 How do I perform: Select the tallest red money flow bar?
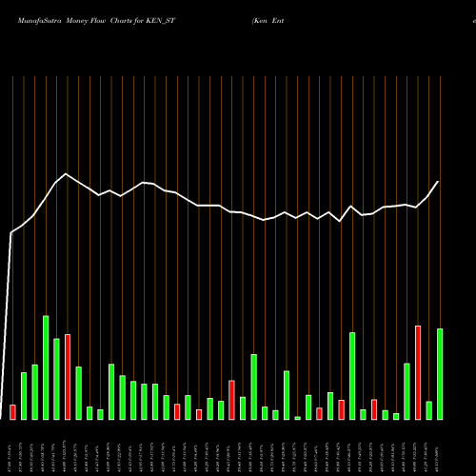[x=418, y=373]
